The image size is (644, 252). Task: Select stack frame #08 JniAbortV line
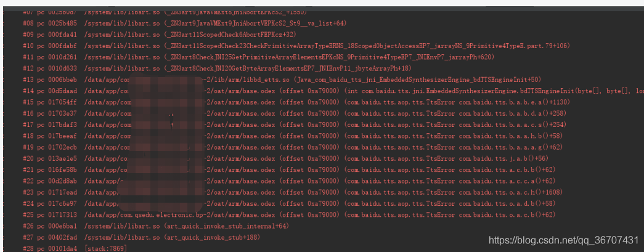(x=184, y=23)
